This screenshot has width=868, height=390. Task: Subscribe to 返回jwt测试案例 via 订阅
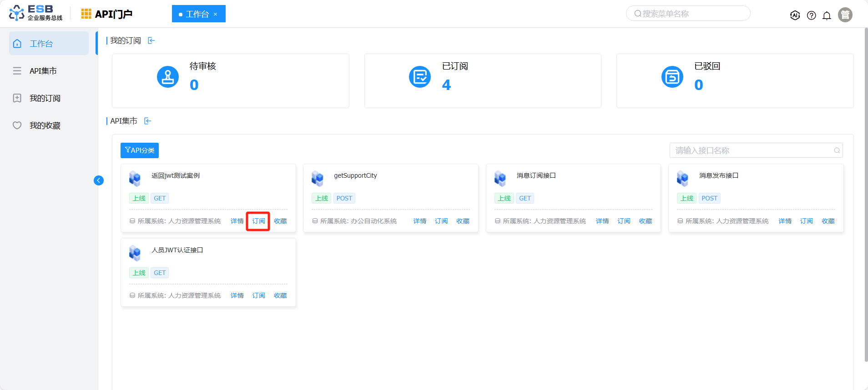[258, 221]
